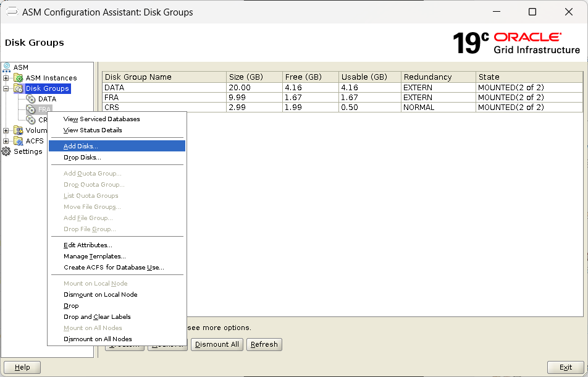This screenshot has height=377, width=588.
Task: Click the Disk Groups folder icon
Action: click(x=19, y=88)
